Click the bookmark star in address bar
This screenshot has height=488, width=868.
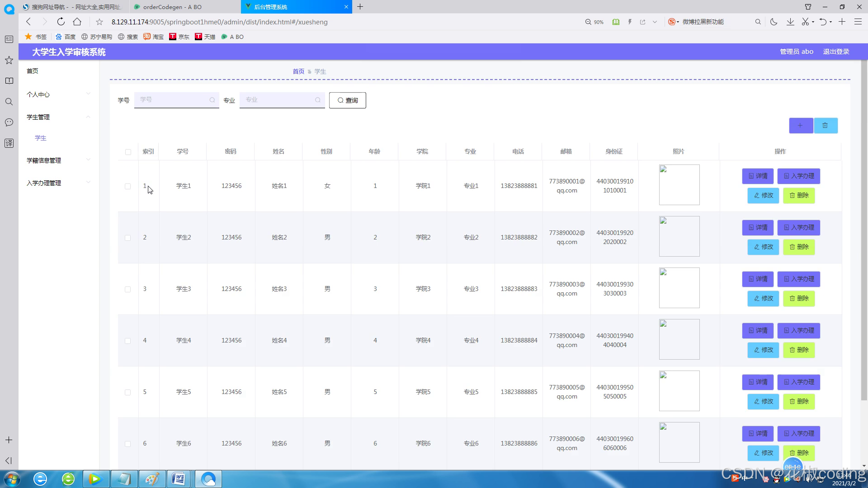[x=99, y=22]
